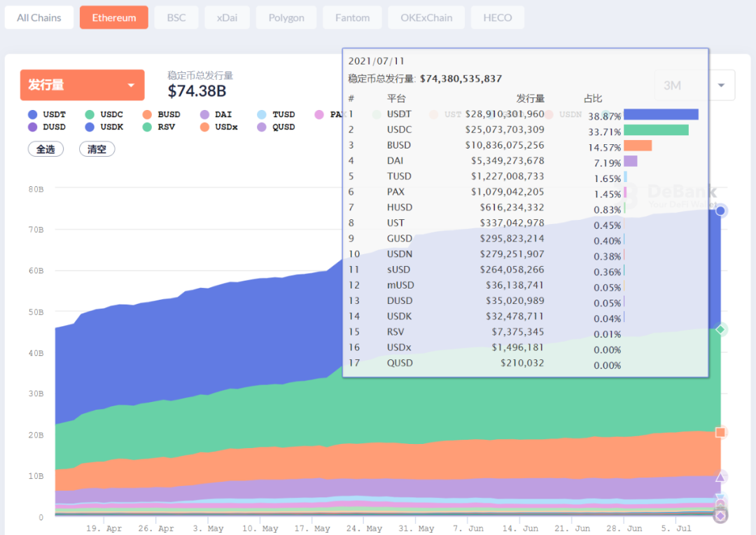Select the Polygon chain tab

tap(286, 18)
